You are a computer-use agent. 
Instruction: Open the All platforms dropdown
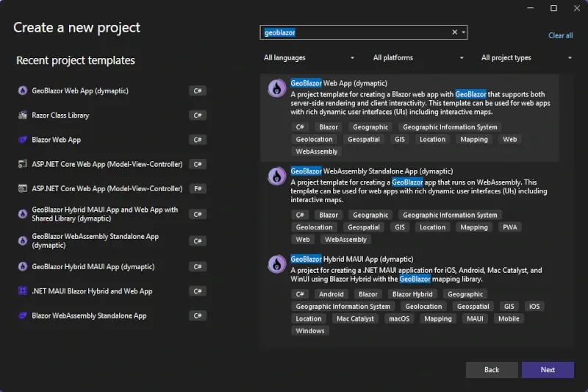(x=418, y=58)
